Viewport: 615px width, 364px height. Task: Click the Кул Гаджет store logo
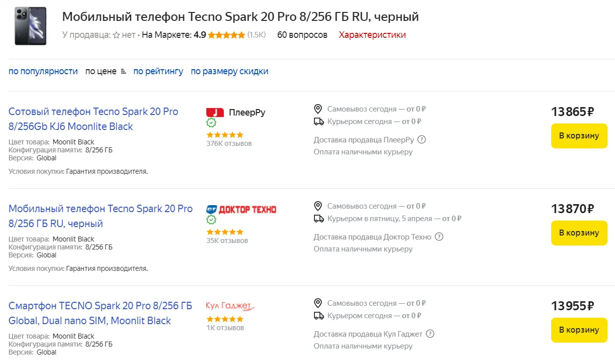tap(230, 306)
